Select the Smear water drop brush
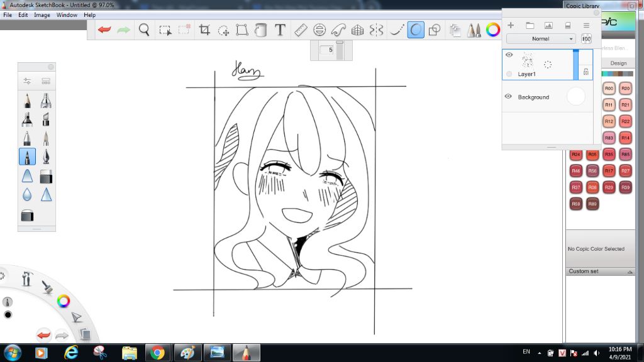Screen dimensions: 644x362 (x=27, y=195)
